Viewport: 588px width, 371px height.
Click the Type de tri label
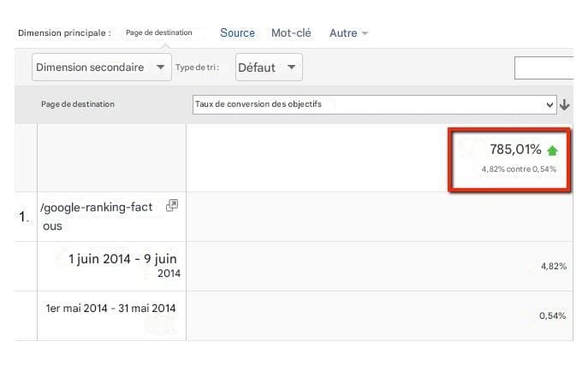click(197, 68)
